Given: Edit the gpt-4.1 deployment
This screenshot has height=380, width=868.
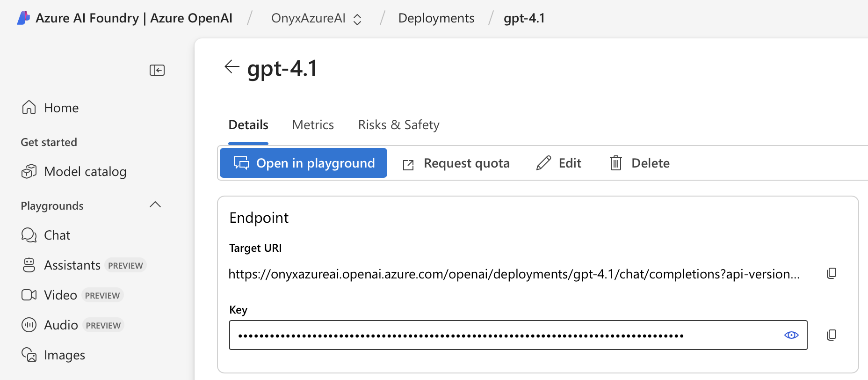Looking at the screenshot, I should click(558, 163).
